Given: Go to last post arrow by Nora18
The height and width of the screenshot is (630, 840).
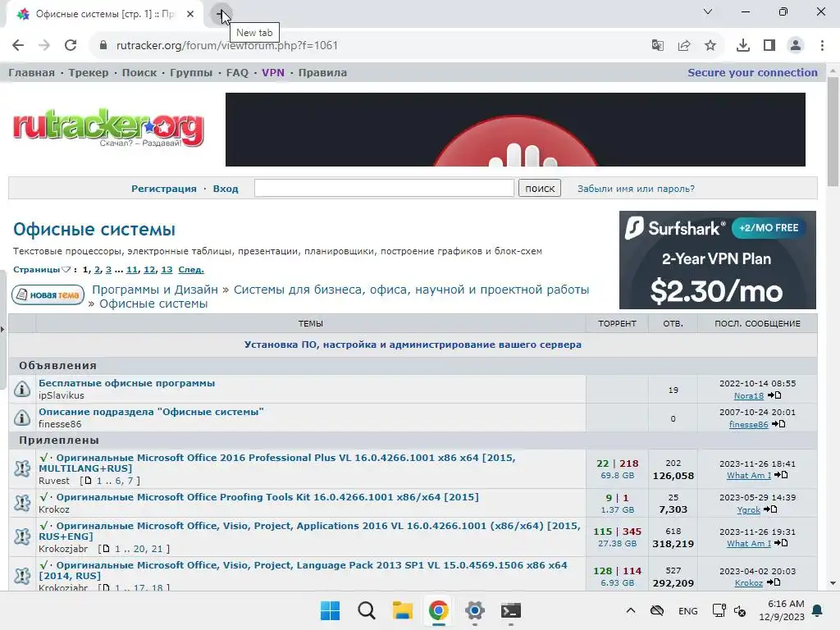Looking at the screenshot, I should click(774, 395).
